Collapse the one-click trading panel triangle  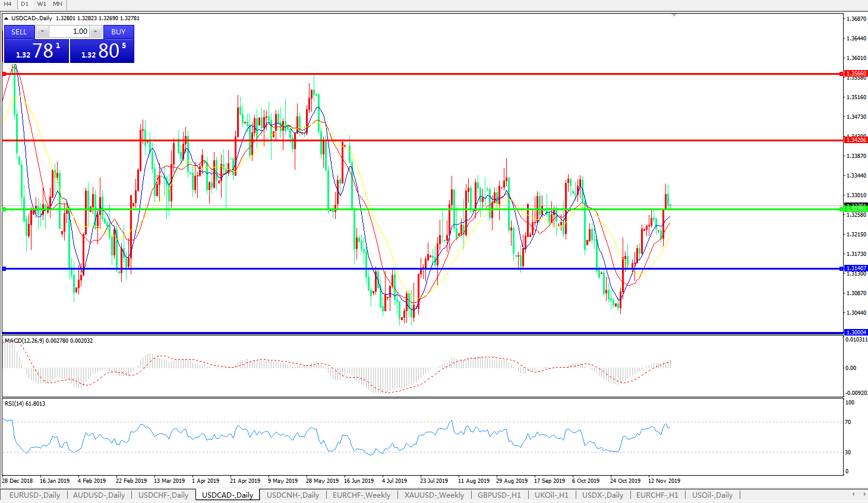click(x=6, y=18)
